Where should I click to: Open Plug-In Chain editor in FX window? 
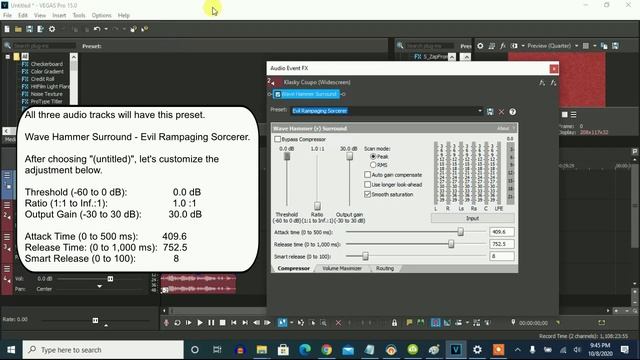(x=542, y=83)
